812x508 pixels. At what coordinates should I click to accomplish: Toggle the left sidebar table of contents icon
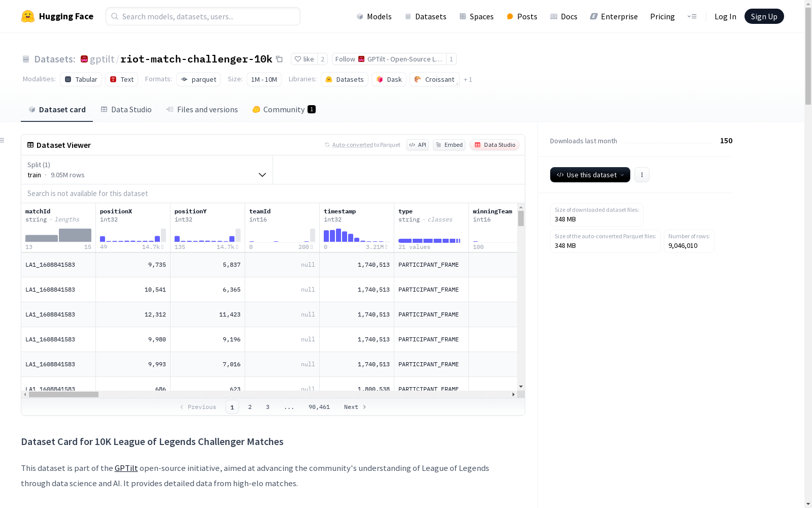[3, 140]
